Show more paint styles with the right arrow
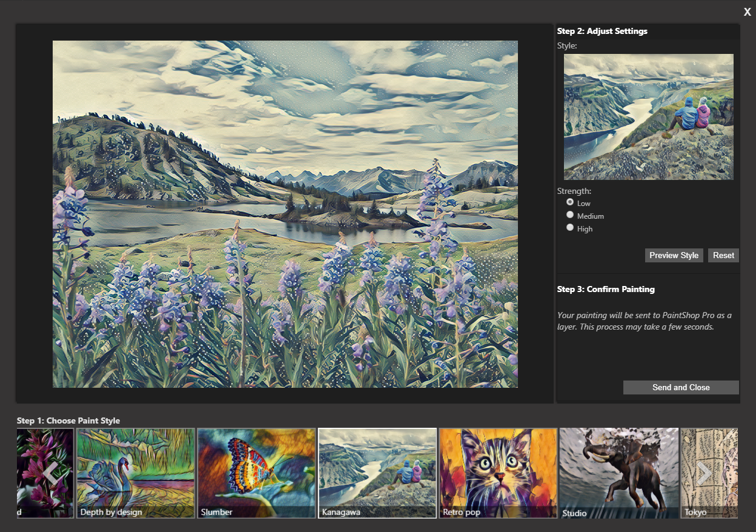The image size is (756, 532). [x=704, y=473]
